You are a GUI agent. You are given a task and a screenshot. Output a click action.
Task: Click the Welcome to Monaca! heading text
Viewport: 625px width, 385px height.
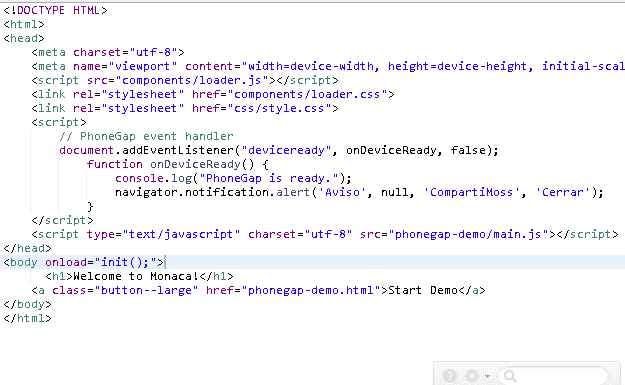(136, 276)
